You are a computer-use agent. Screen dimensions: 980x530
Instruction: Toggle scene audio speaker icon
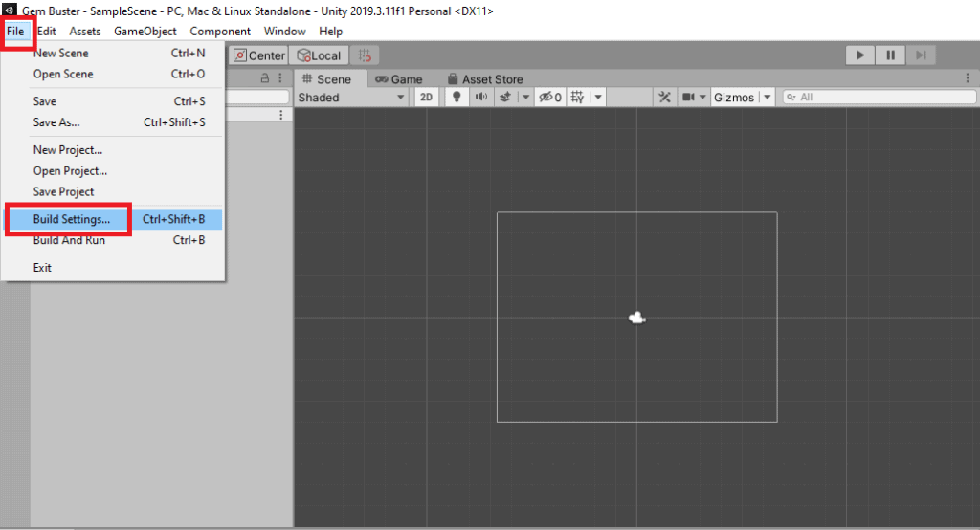tap(480, 97)
